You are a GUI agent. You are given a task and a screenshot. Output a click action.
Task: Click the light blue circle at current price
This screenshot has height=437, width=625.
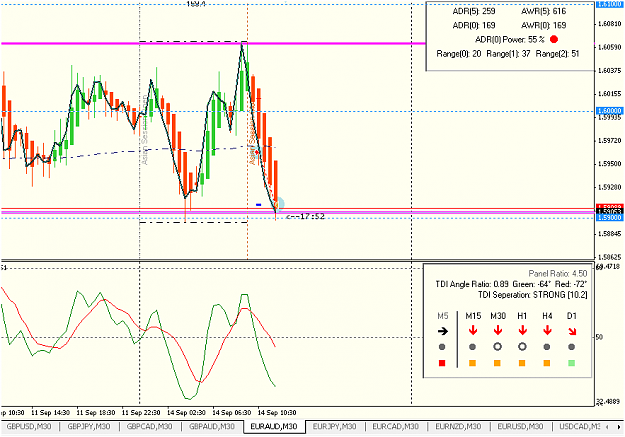280,204
